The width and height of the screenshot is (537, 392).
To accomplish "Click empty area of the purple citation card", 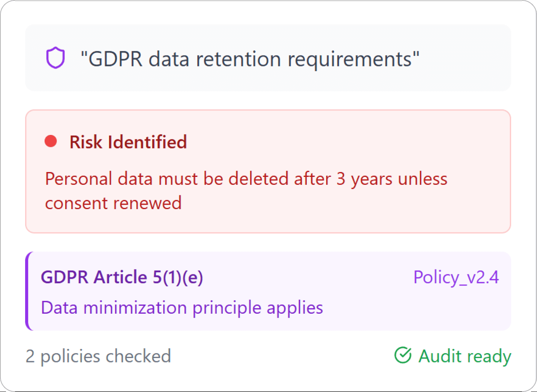I will point(412,311).
